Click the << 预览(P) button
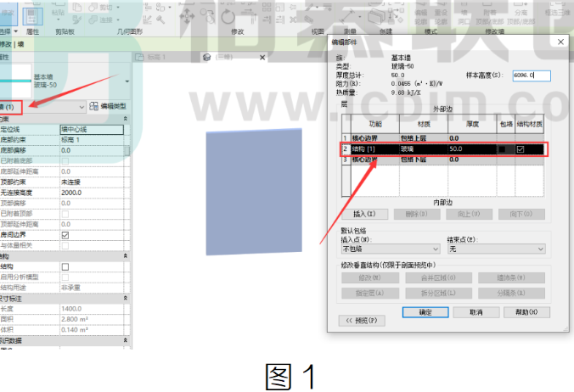This screenshot has width=574, height=392. (362, 321)
